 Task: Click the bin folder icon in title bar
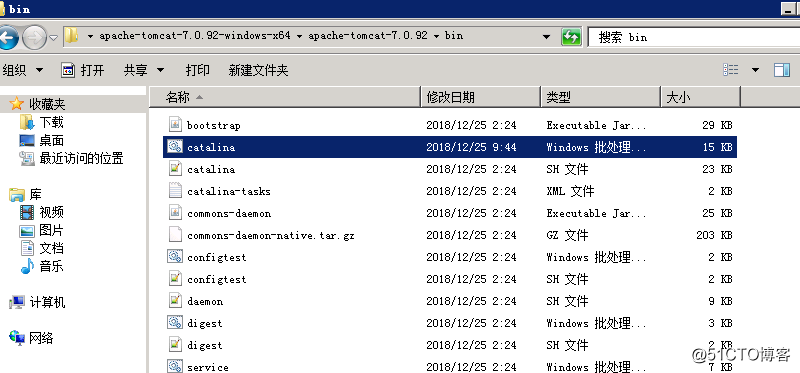click(x=3, y=8)
